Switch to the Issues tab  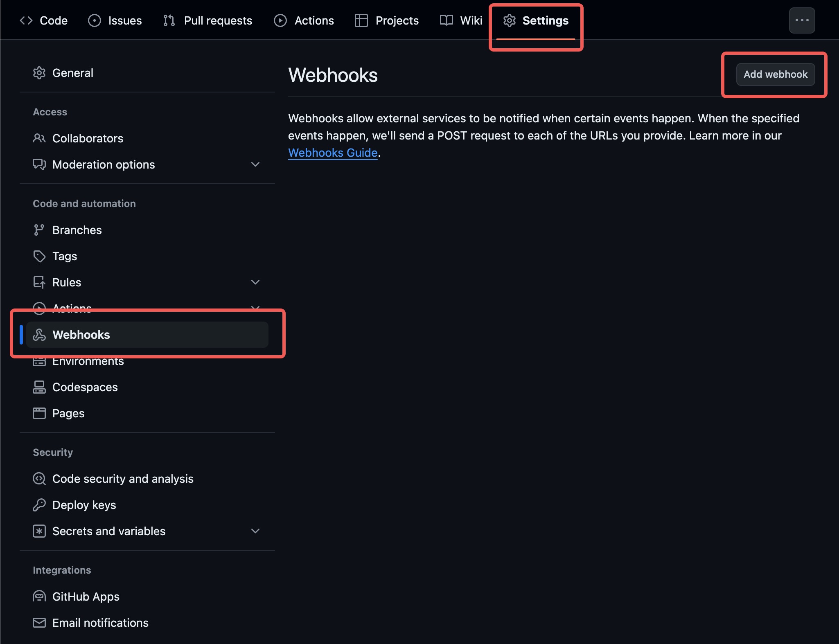coord(115,20)
